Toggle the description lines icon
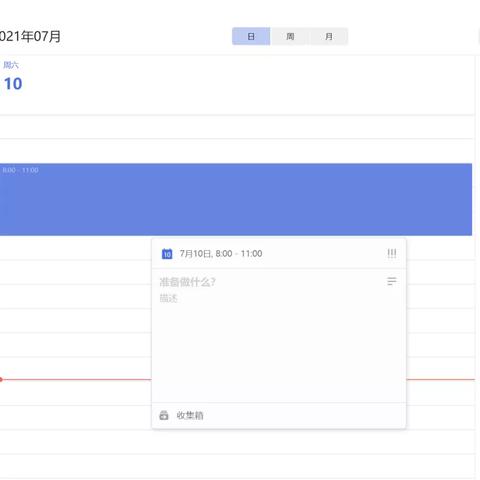The width and height of the screenshot is (480, 480). point(392,281)
